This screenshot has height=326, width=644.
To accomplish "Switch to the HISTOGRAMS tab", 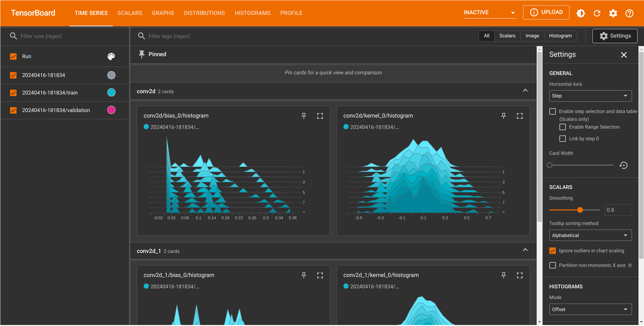I will [253, 13].
